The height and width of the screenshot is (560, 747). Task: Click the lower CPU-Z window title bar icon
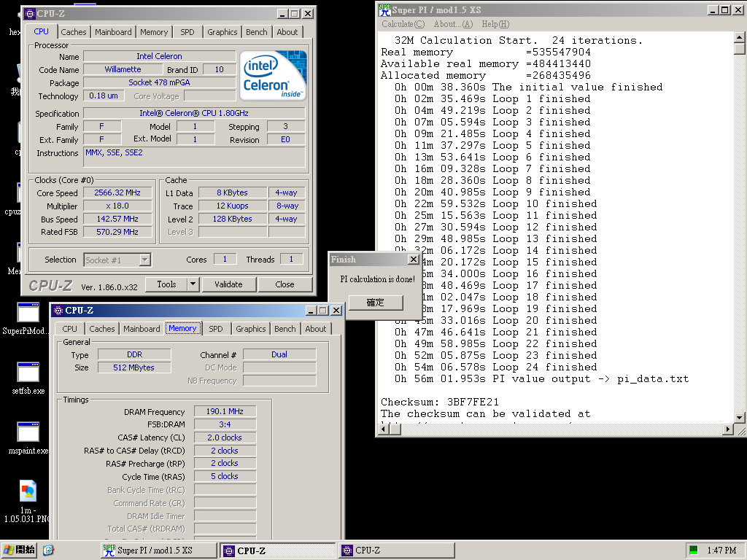pyautogui.click(x=58, y=311)
